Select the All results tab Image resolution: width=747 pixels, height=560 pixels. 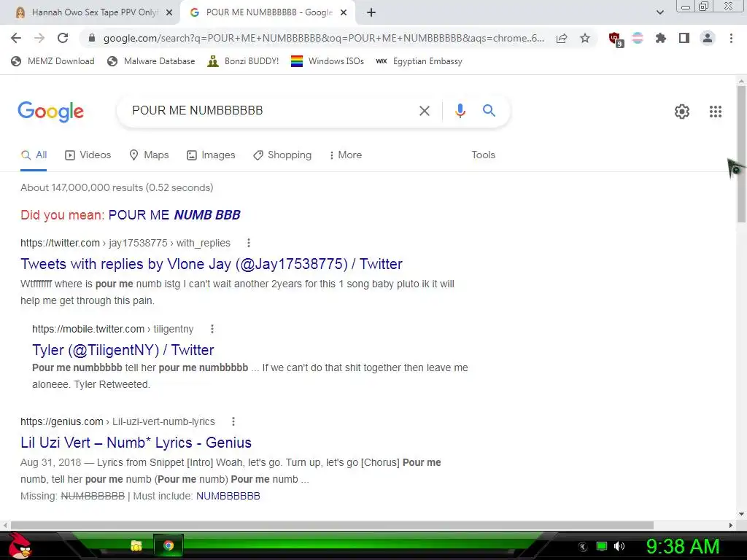[34, 155]
